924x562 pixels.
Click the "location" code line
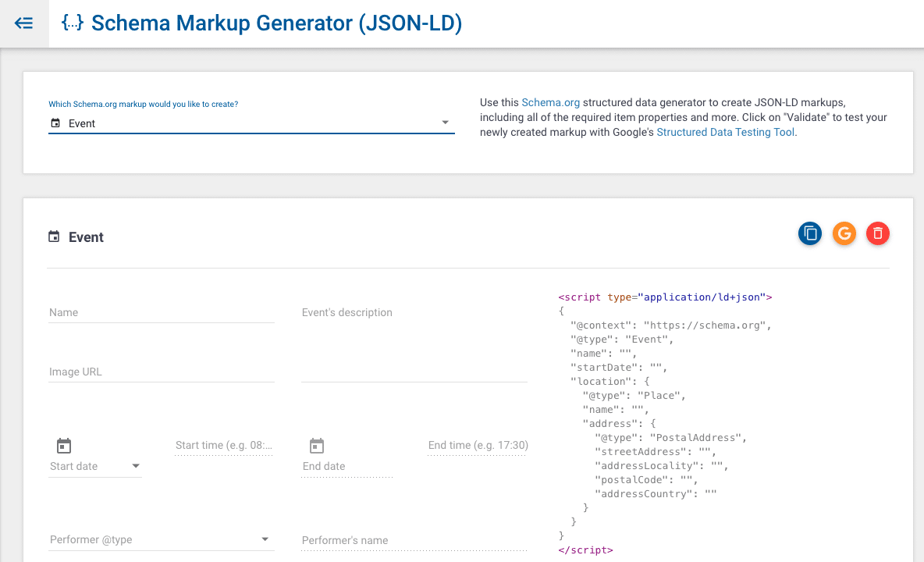pos(610,382)
